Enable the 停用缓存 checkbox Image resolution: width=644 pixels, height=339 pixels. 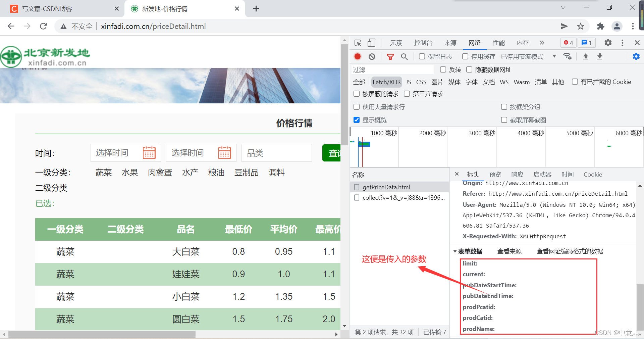[465, 56]
